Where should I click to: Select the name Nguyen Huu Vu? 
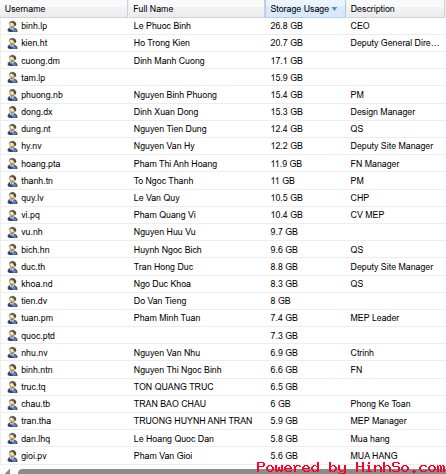click(x=165, y=232)
